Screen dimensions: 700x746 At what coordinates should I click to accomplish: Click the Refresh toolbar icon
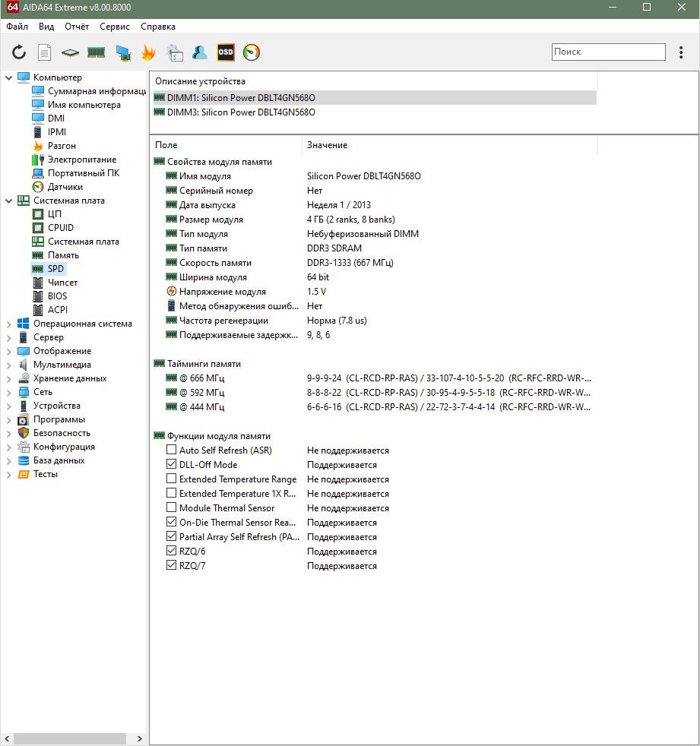[x=19, y=52]
